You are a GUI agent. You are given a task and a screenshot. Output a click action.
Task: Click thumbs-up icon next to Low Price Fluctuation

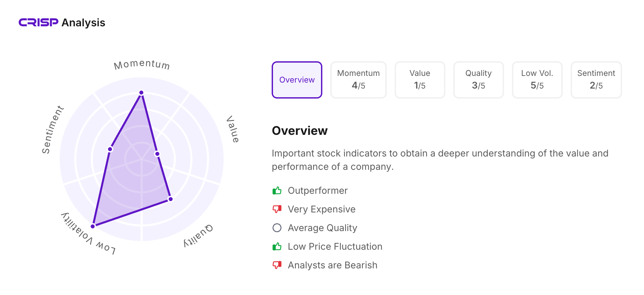(277, 246)
